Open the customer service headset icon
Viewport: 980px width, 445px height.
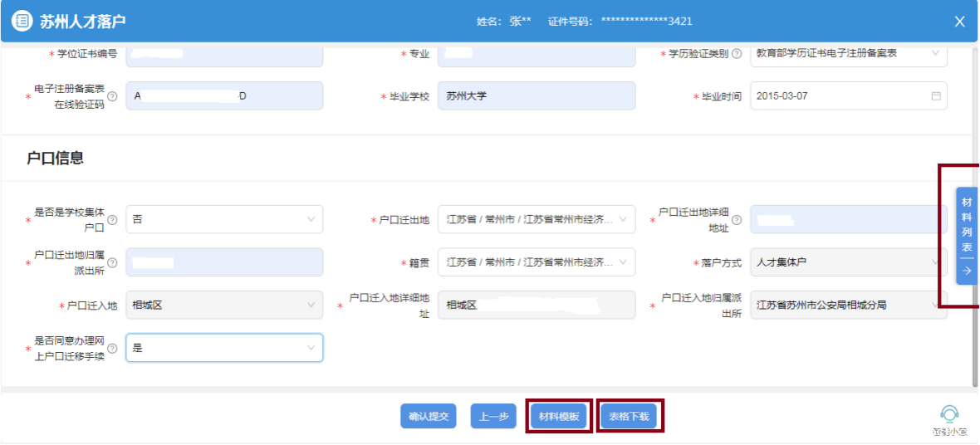point(949,414)
